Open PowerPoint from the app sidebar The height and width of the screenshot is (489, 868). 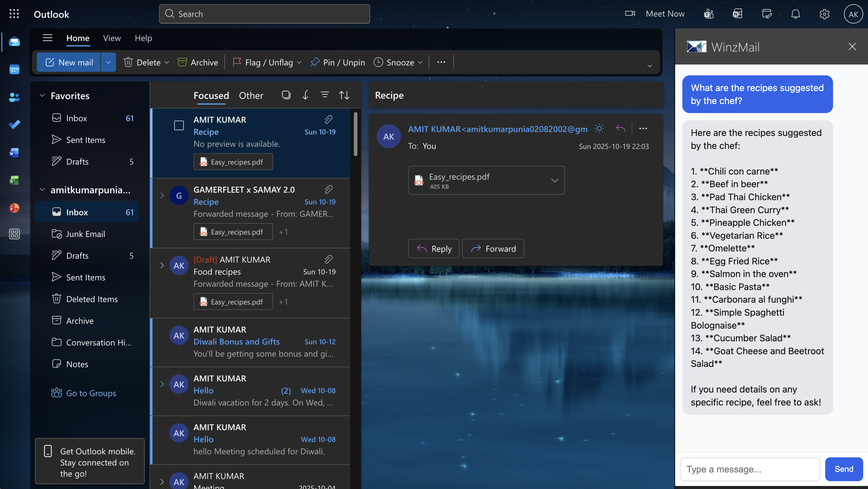tap(14, 208)
